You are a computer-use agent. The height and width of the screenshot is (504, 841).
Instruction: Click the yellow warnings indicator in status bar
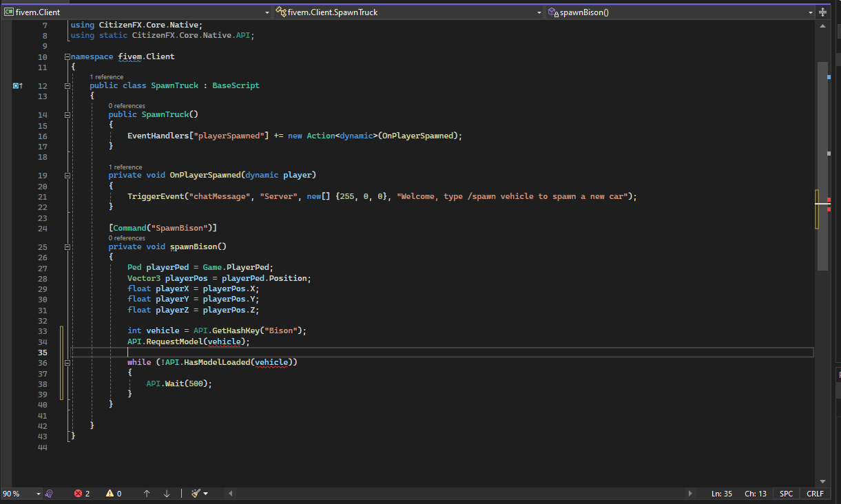click(113, 493)
